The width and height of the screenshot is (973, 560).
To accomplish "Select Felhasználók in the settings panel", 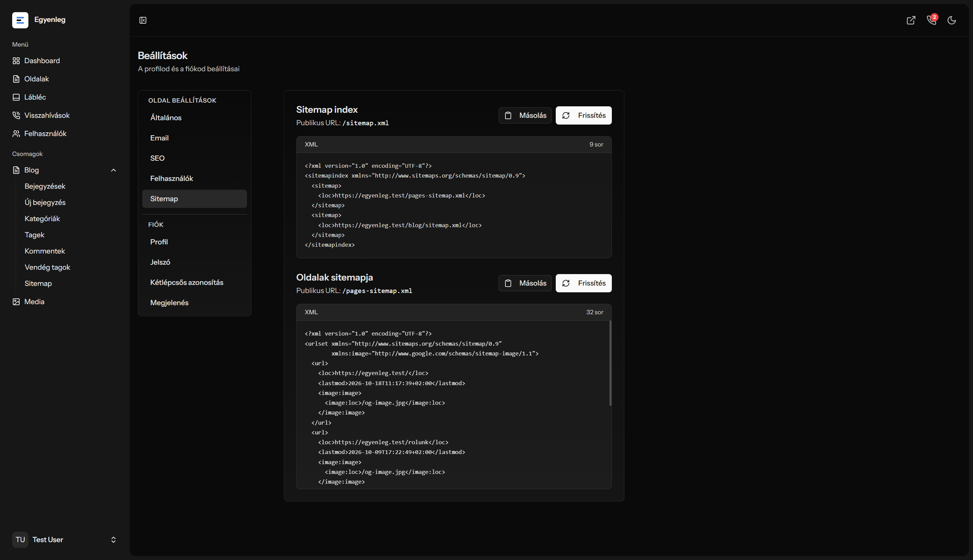I will (194, 179).
